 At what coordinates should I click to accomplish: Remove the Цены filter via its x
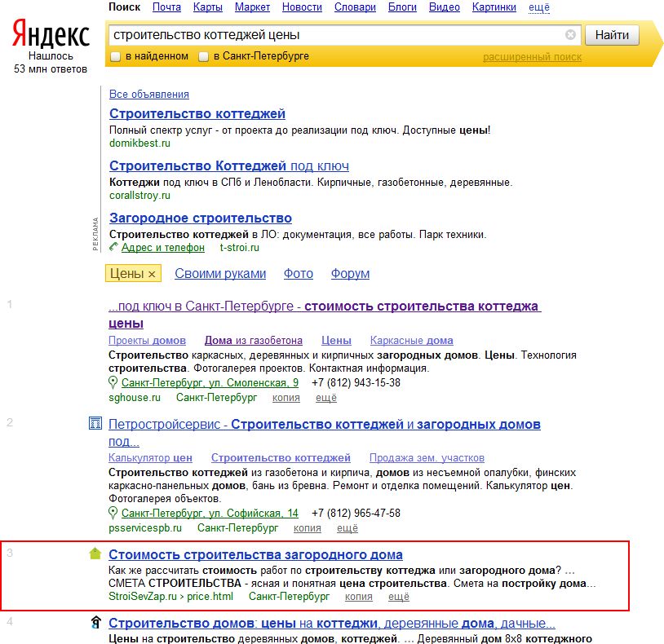[152, 274]
